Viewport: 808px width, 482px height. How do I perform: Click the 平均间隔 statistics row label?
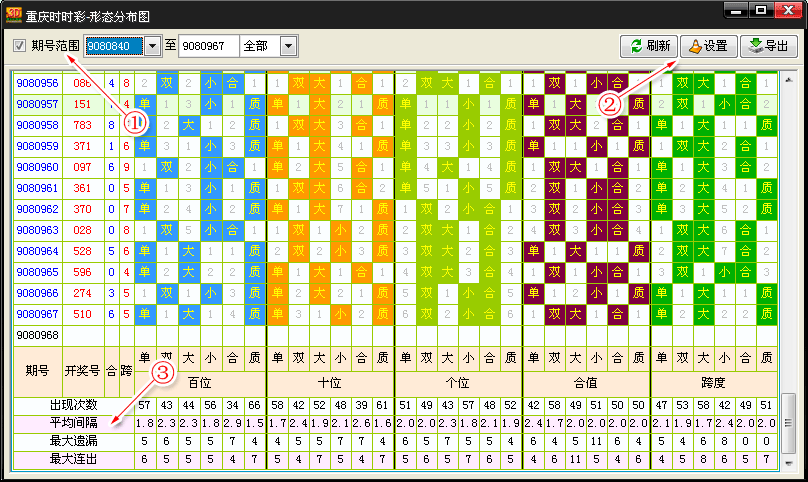pyautogui.click(x=73, y=423)
